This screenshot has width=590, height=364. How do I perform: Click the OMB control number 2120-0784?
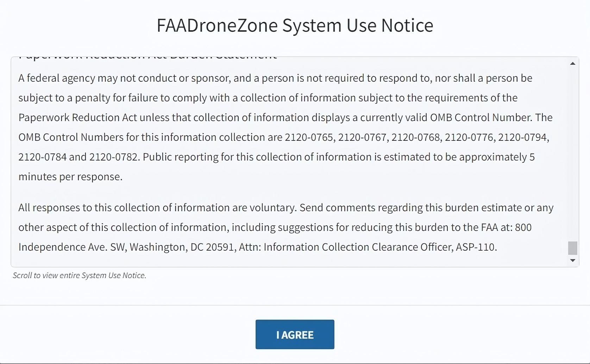pos(42,157)
